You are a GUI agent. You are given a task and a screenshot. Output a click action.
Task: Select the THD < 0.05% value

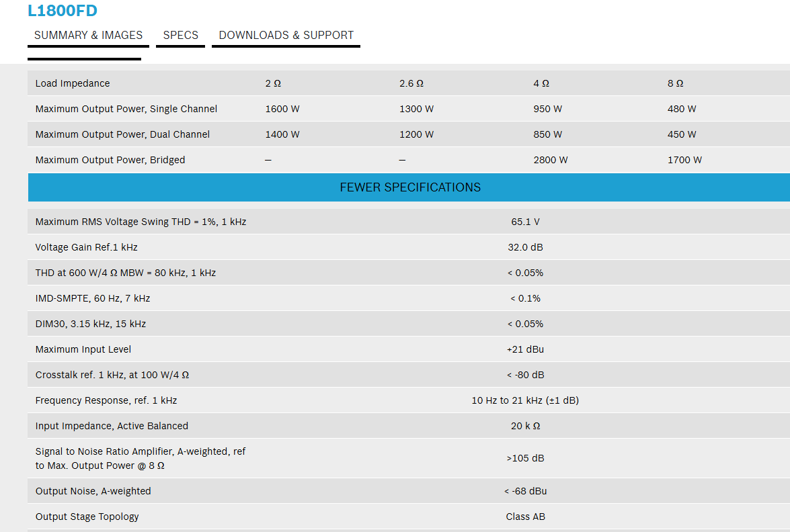tap(525, 273)
